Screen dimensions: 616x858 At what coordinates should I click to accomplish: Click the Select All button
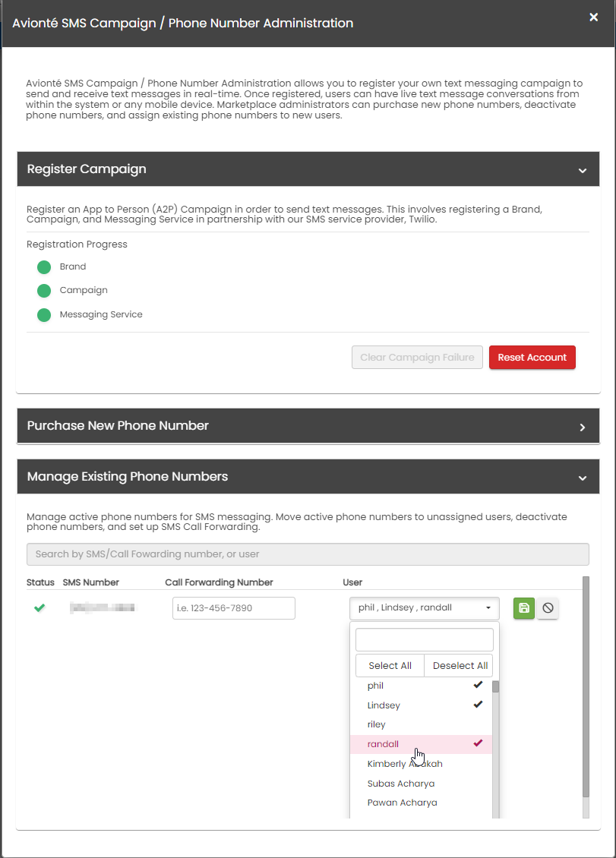pos(390,666)
